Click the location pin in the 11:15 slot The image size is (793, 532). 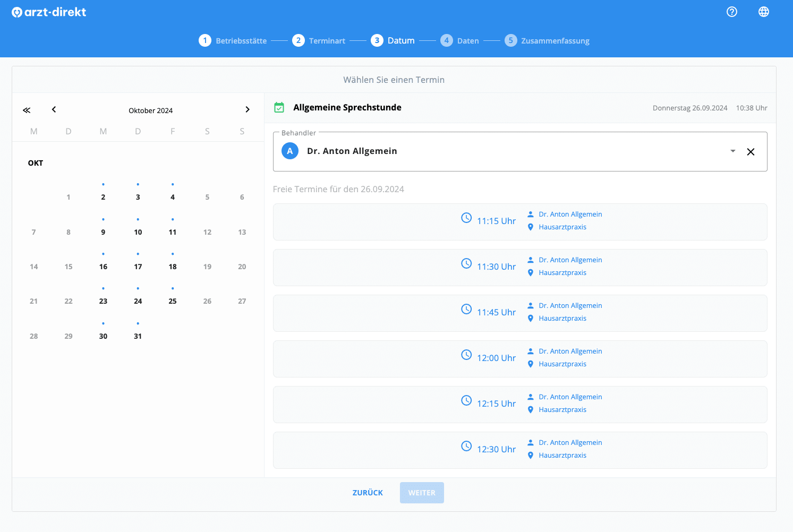(x=531, y=227)
